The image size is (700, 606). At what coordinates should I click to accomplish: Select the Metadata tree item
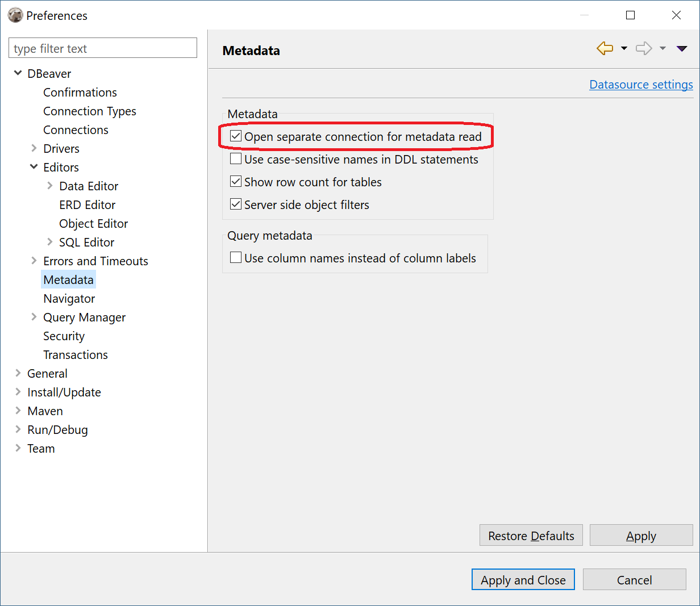click(x=68, y=280)
